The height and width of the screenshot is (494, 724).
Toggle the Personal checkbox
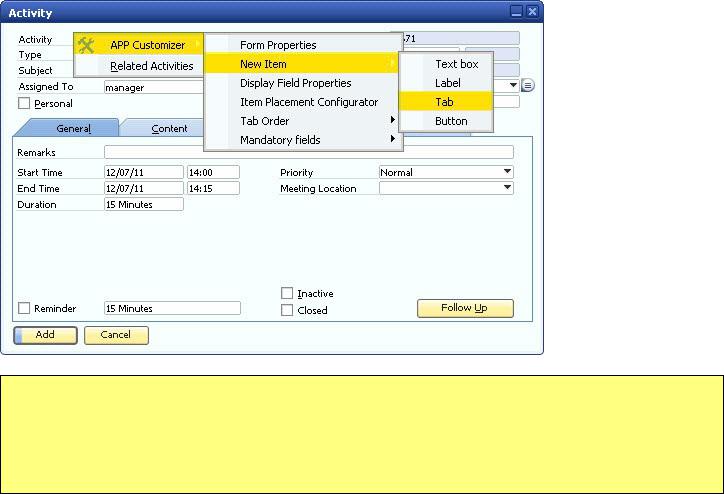[24, 103]
